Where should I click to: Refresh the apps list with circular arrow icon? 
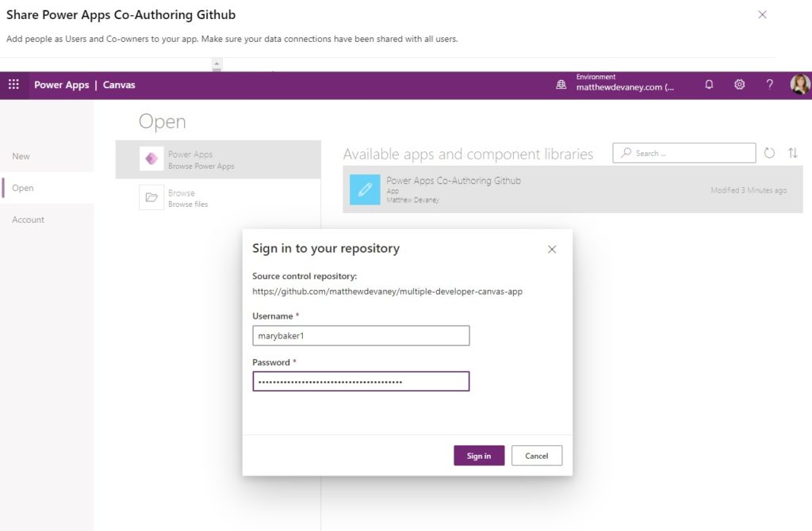[769, 152]
